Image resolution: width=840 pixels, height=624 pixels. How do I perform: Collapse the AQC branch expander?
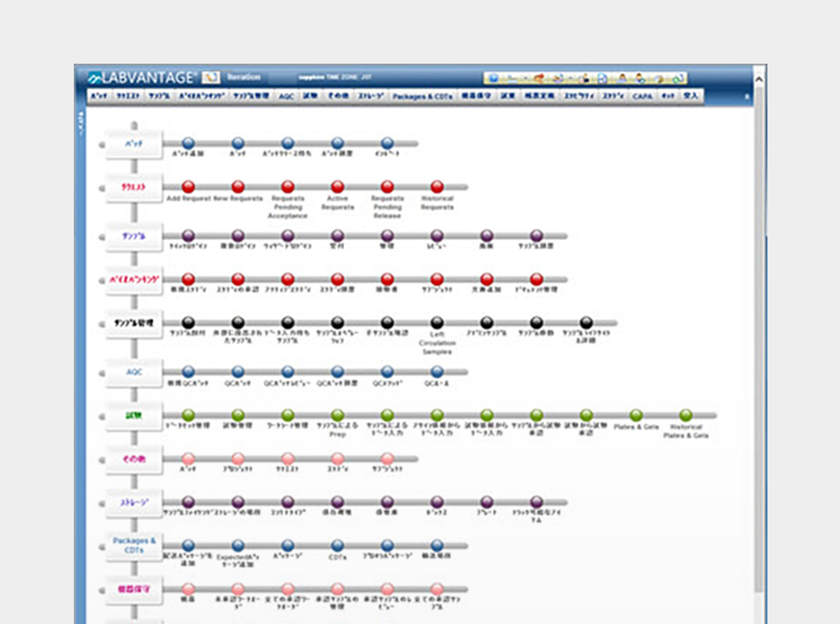click(101, 371)
